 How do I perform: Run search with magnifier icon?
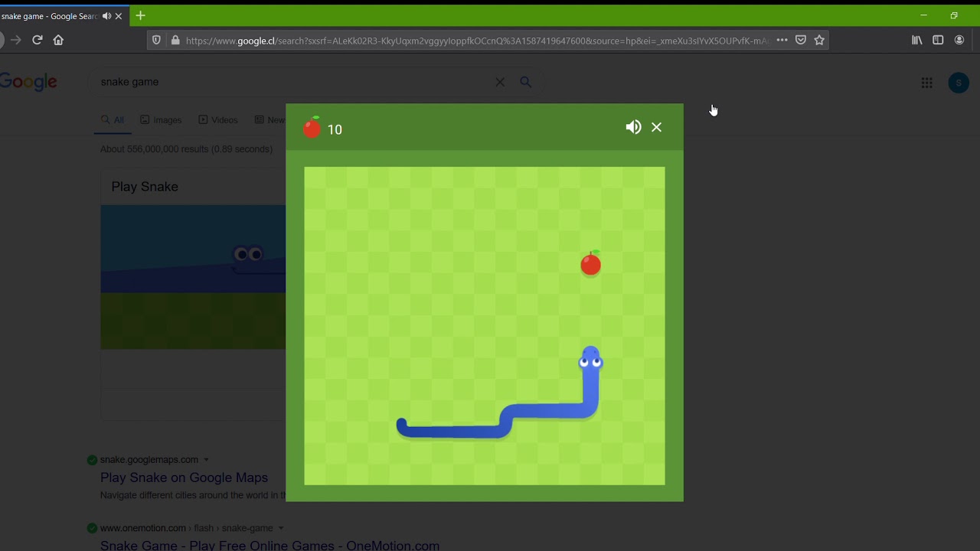526,82
